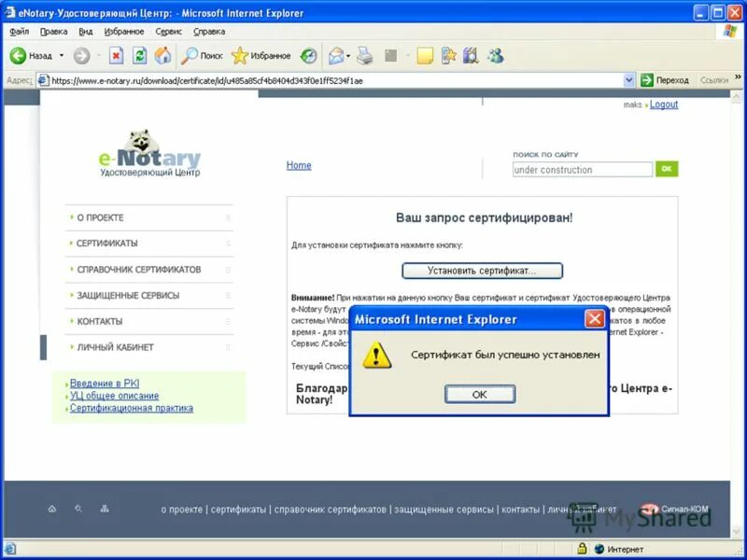Image resolution: width=747 pixels, height=560 pixels.
Task: Click the green Back arrow icon
Action: (x=18, y=56)
